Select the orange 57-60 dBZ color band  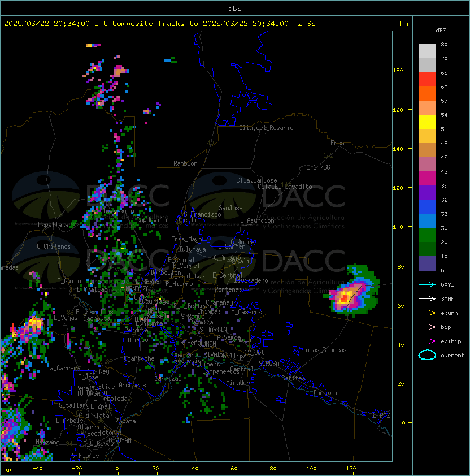pyautogui.click(x=427, y=94)
